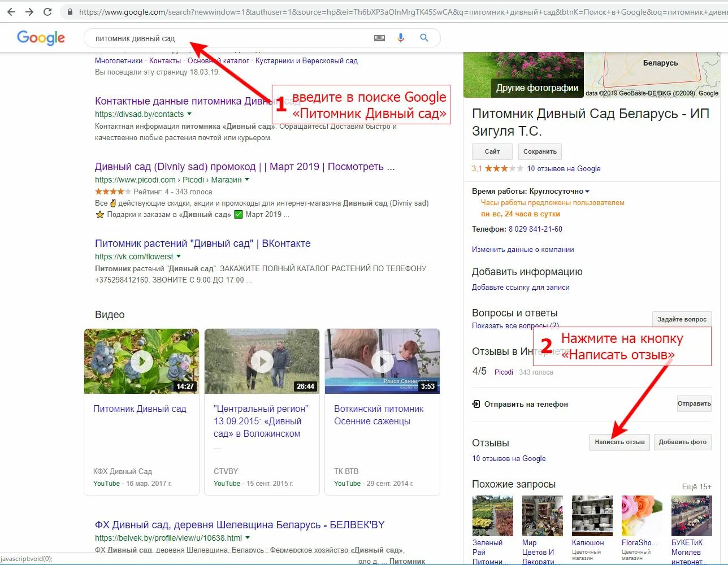Expand Время работы Круглосуточно dropdown
This screenshot has height=565, width=728.
[587, 192]
